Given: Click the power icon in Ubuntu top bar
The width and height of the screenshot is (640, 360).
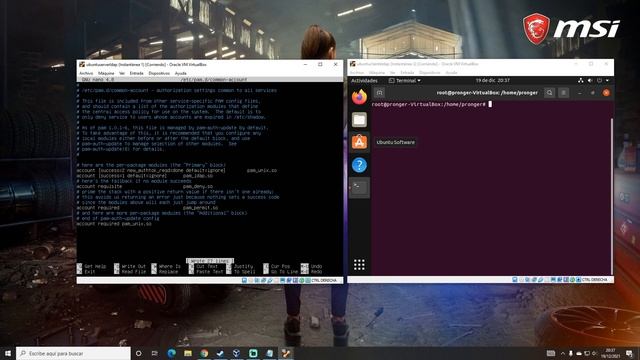Looking at the screenshot, I should [599, 80].
